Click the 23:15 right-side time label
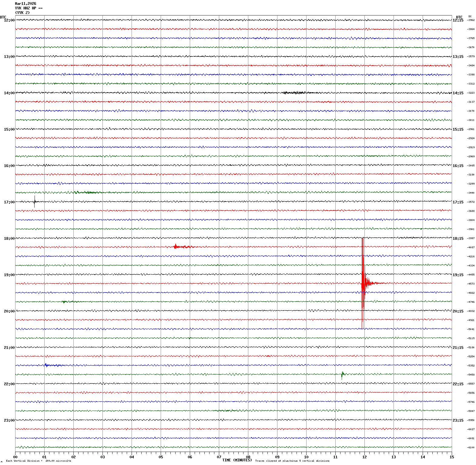The width and height of the screenshot is (476, 465). [458, 420]
